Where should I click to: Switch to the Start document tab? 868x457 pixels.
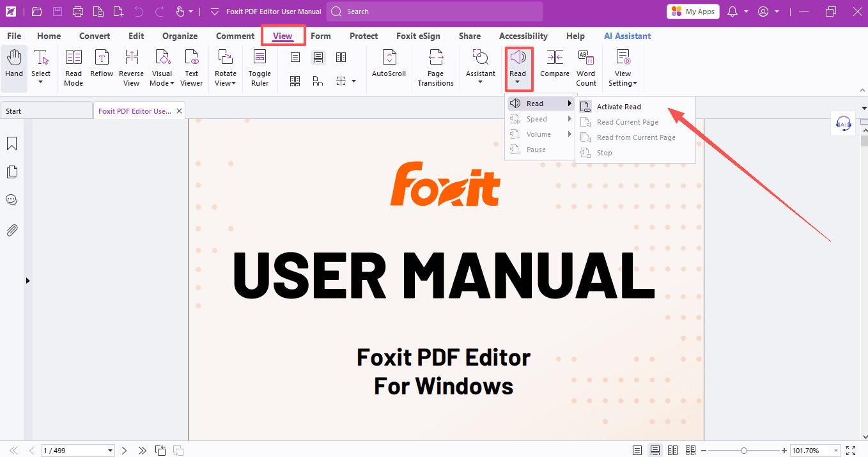coord(46,111)
